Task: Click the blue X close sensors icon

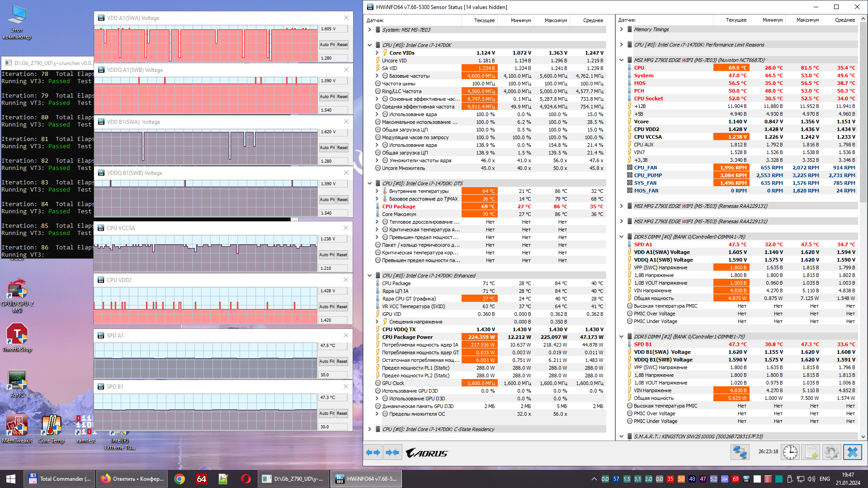Action: tap(852, 452)
